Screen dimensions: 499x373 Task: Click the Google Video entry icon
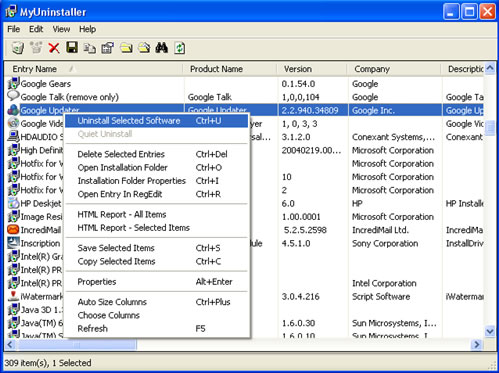point(13,123)
